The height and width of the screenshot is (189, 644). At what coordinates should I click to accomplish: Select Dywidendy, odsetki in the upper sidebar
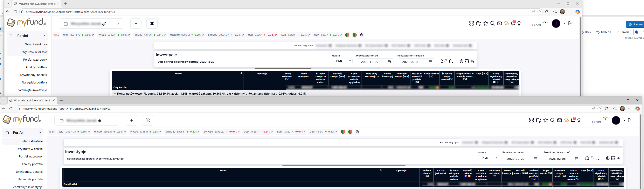34,75
